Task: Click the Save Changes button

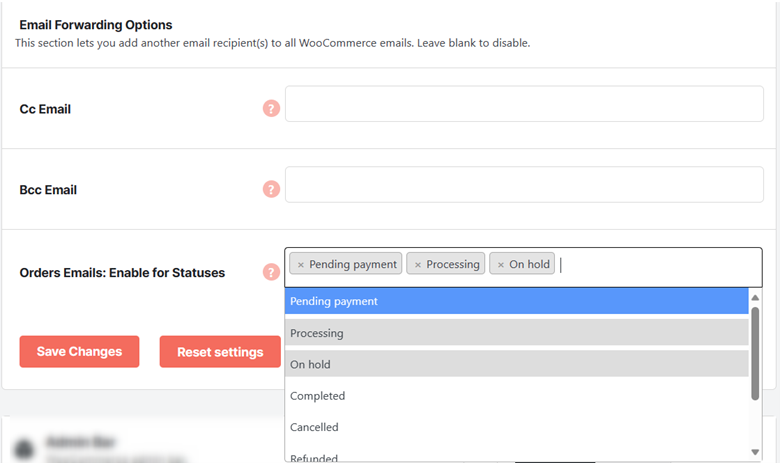Action: [x=80, y=352]
